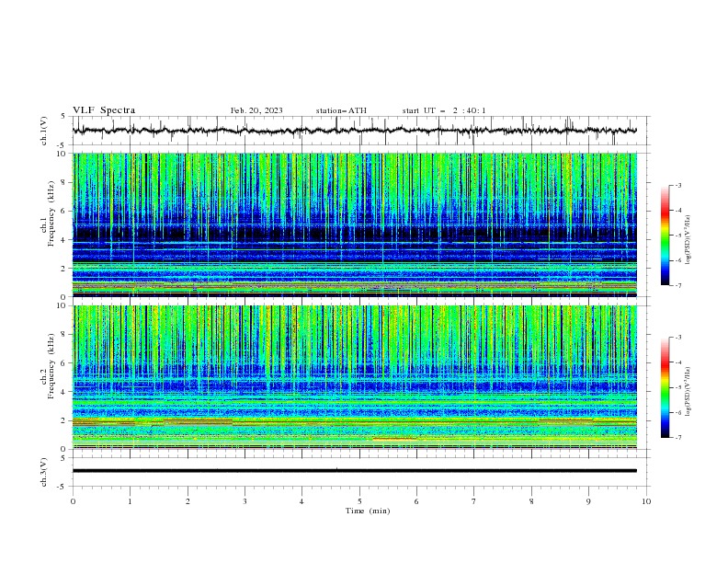Viewport: 728px width, 563px height.
Task: Click time axis tick label "0"
Action: click(73, 501)
